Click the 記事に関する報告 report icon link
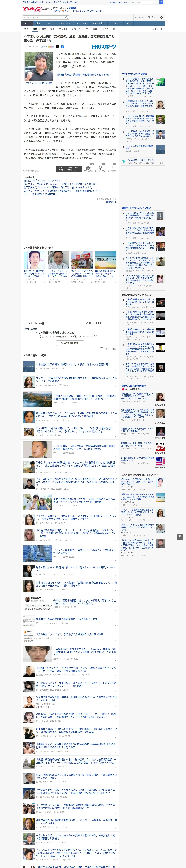186x868 pixels. (x=31, y=171)
